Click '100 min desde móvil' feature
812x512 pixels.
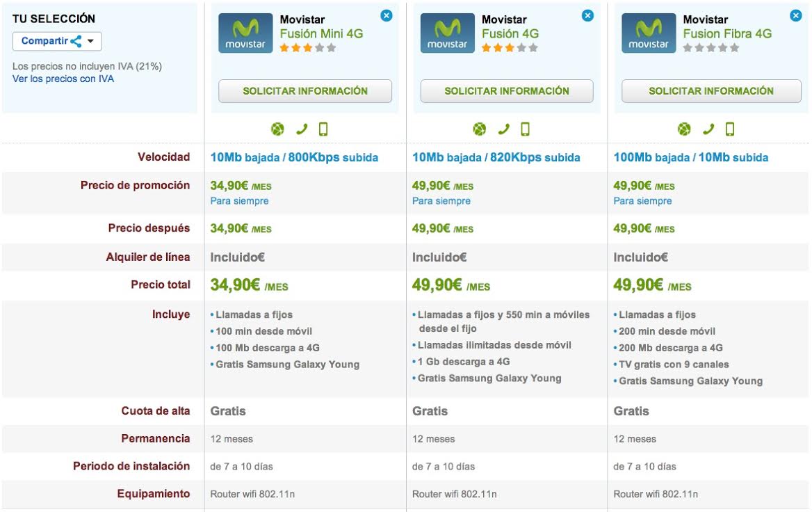(x=263, y=331)
